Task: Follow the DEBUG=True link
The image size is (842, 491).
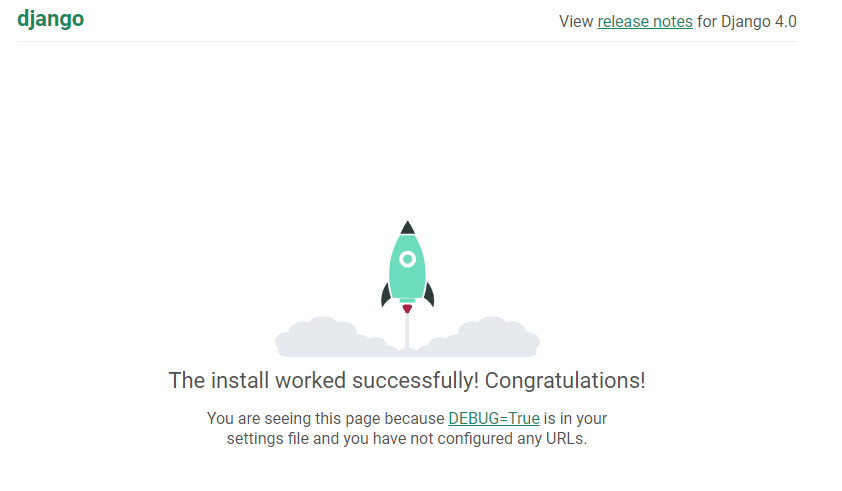Action: click(493, 418)
